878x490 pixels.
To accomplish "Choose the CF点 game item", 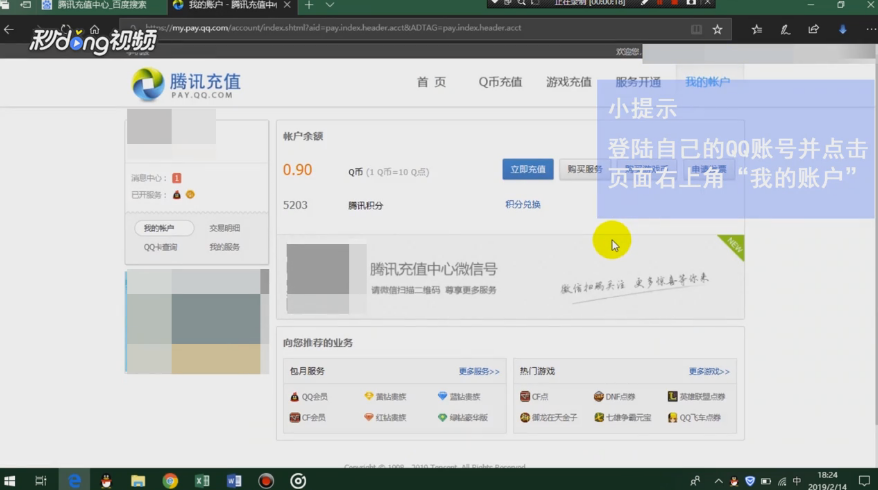I will click(534, 396).
